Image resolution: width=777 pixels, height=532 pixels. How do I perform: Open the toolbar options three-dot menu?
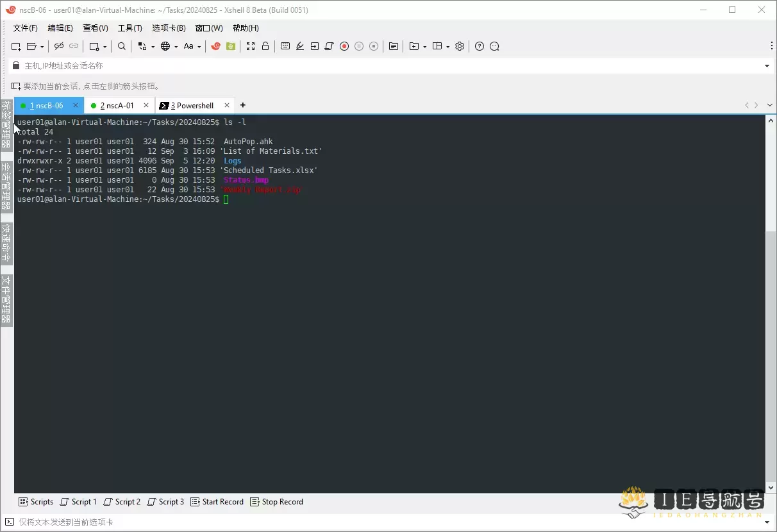tap(772, 46)
